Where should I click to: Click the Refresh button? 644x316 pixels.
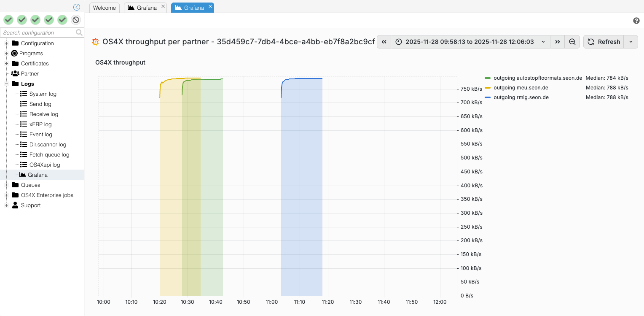[604, 42]
